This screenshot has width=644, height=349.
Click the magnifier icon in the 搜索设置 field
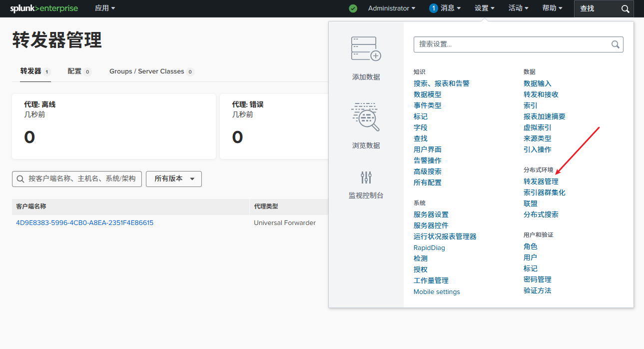(615, 44)
